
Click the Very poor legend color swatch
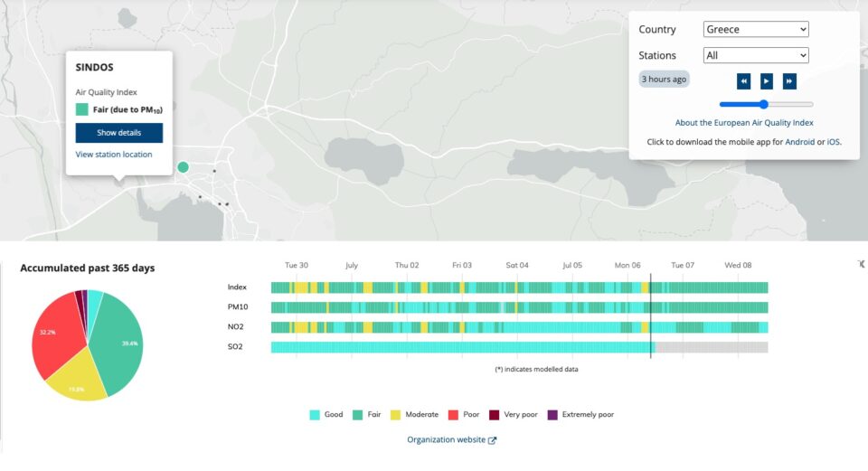pos(495,415)
